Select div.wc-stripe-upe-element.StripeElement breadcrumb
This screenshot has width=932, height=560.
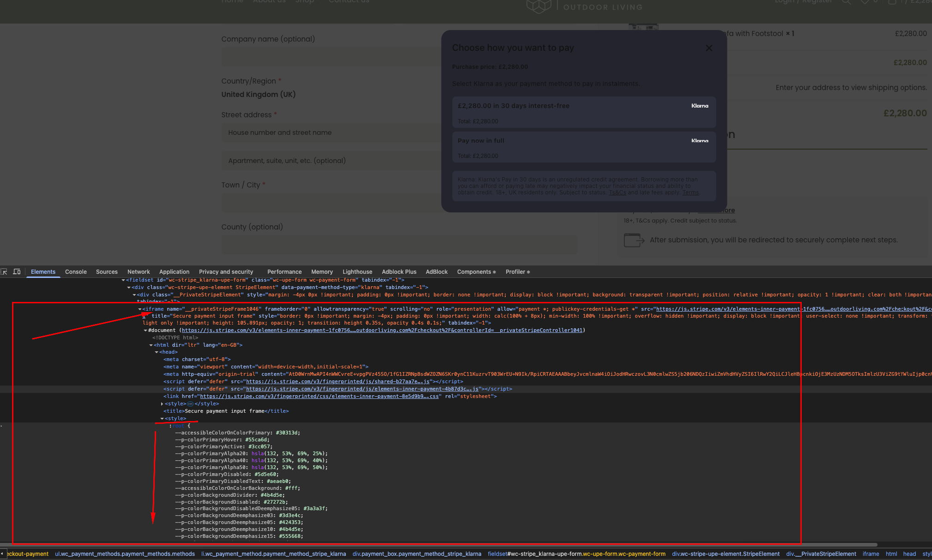[x=726, y=554]
